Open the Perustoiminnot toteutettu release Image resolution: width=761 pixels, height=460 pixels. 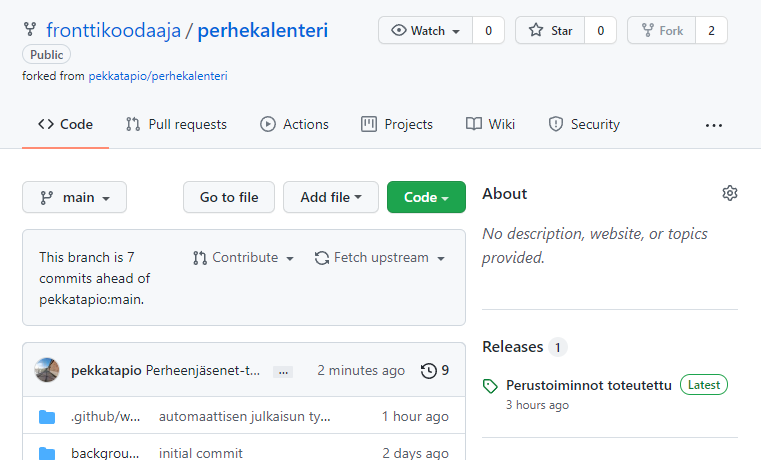pyautogui.click(x=589, y=385)
